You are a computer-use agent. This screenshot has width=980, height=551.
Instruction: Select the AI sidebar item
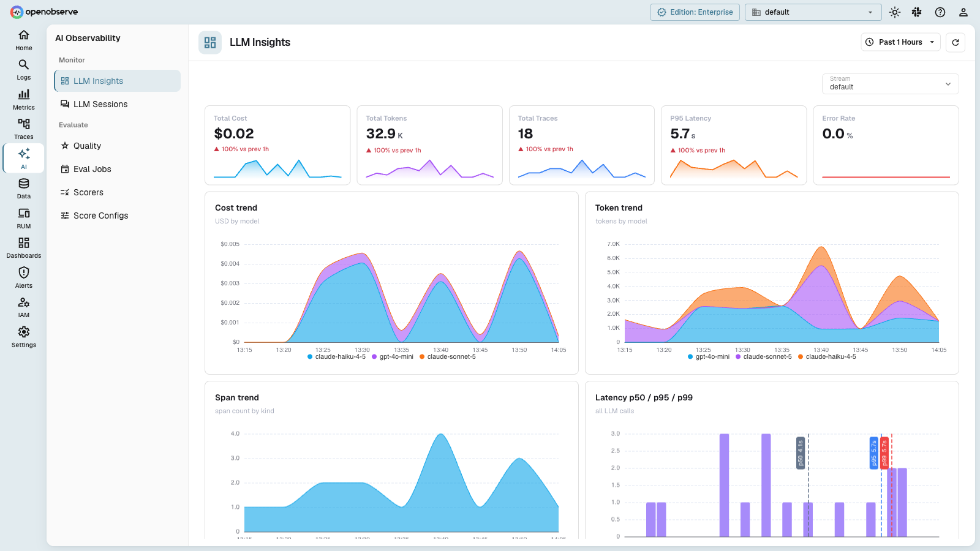pos(24,159)
